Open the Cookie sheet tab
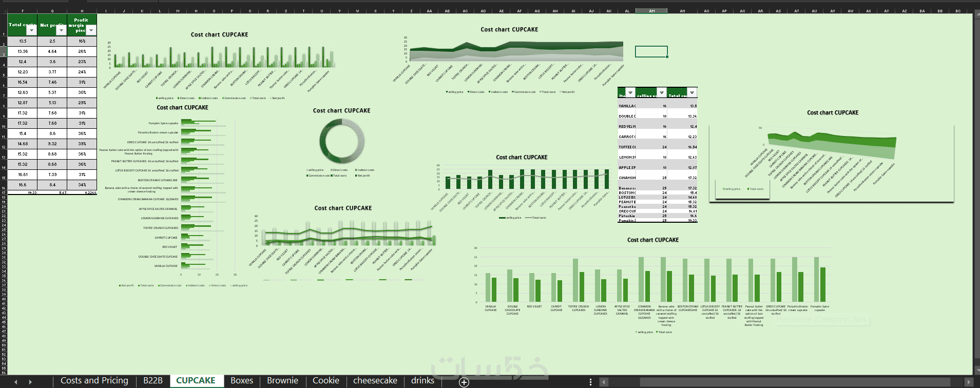This screenshot has height=388, width=980. [x=326, y=381]
